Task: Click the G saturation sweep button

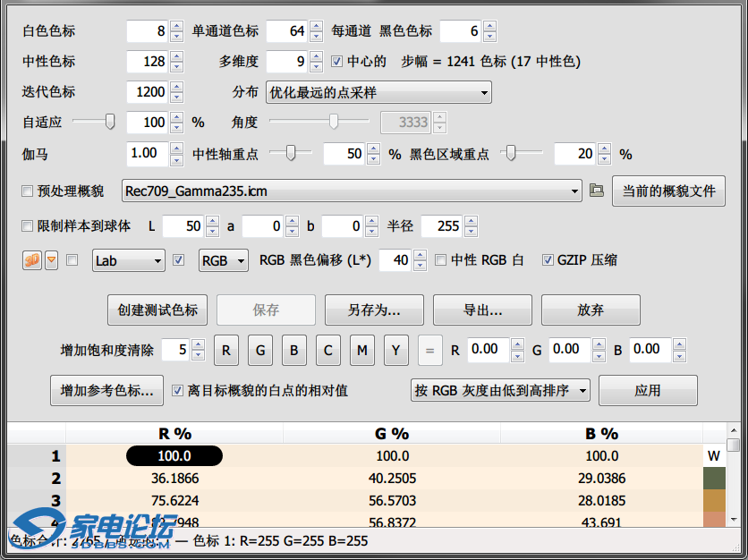Action: (x=259, y=351)
